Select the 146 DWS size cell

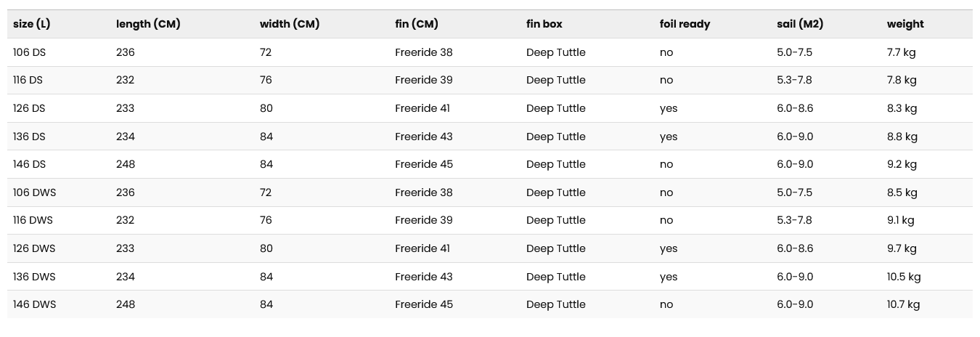(x=34, y=304)
